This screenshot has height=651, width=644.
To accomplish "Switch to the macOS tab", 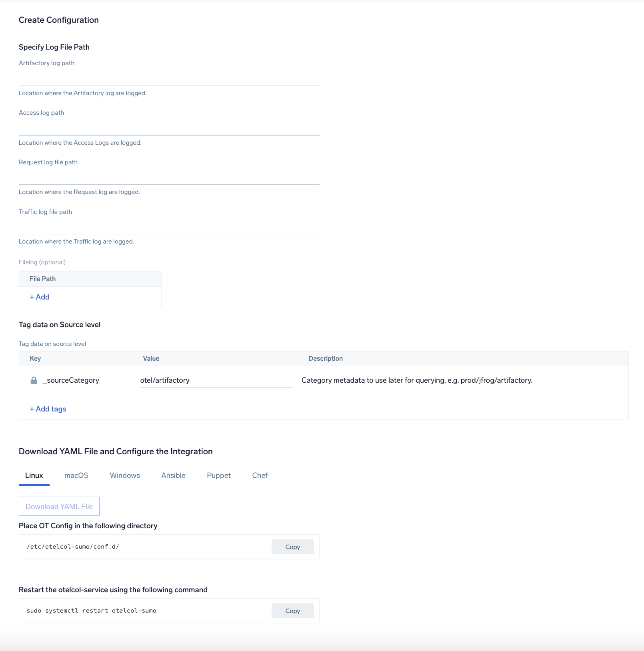I will tap(76, 475).
